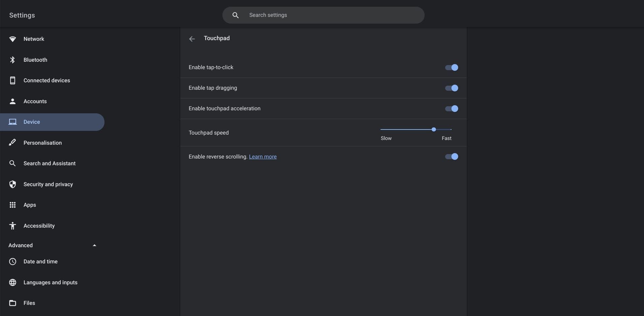Screen dimensions: 644x316
Task: Click the Wi-Fi Network icon in sidebar
Action: tap(12, 39)
